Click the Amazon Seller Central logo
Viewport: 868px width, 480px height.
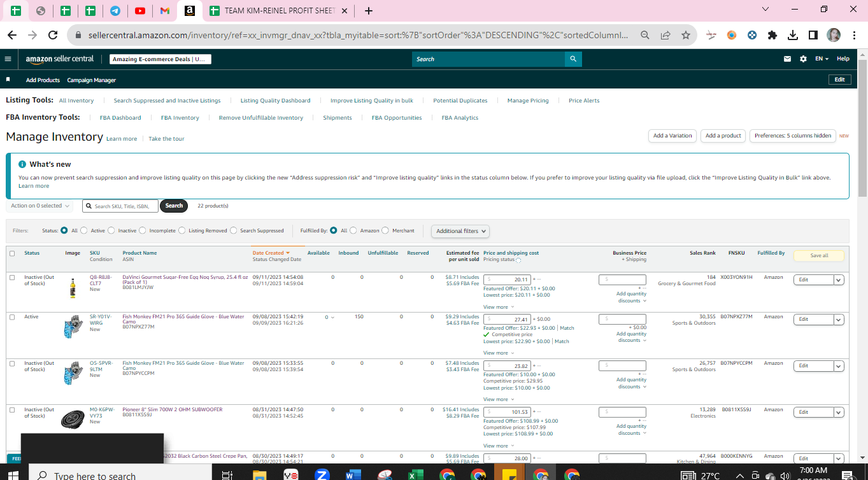click(60, 59)
